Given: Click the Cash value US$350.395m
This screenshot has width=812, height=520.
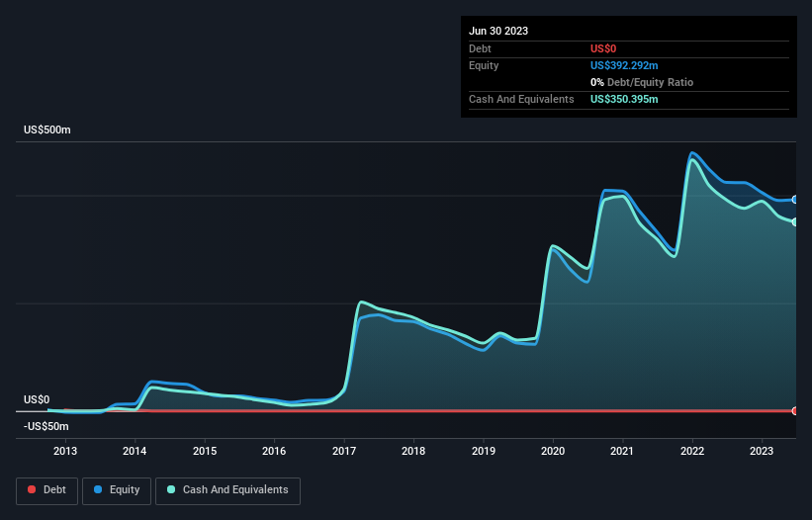Looking at the screenshot, I should point(624,99).
